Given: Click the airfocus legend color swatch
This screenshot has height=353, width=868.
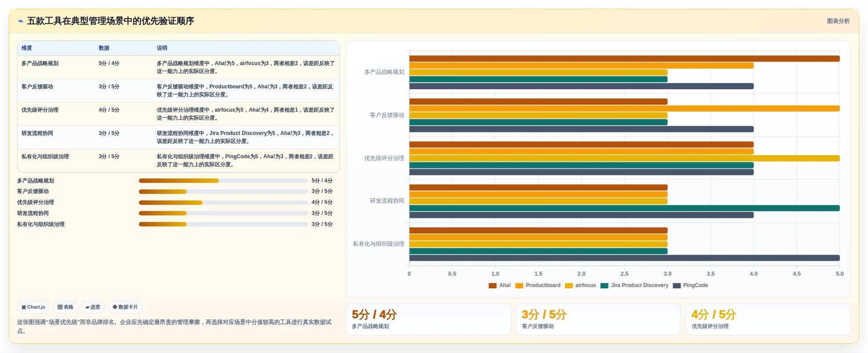Looking at the screenshot, I should click(x=569, y=286).
